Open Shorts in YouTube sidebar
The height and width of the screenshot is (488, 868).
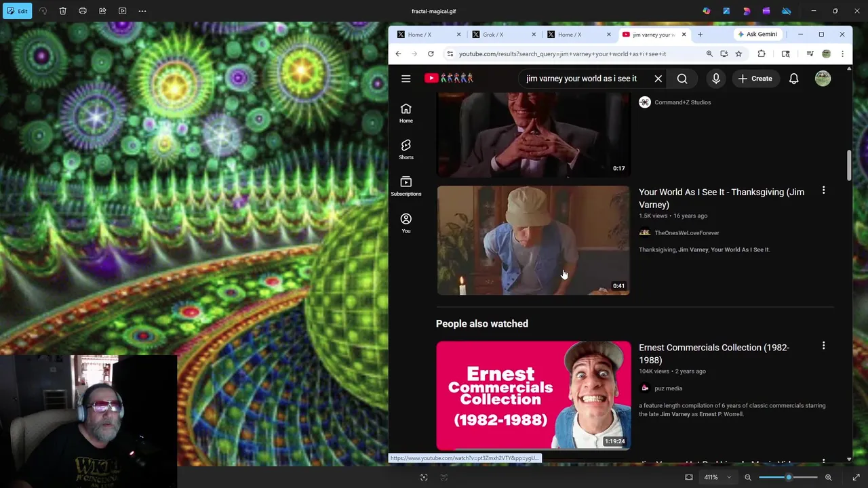(x=406, y=150)
